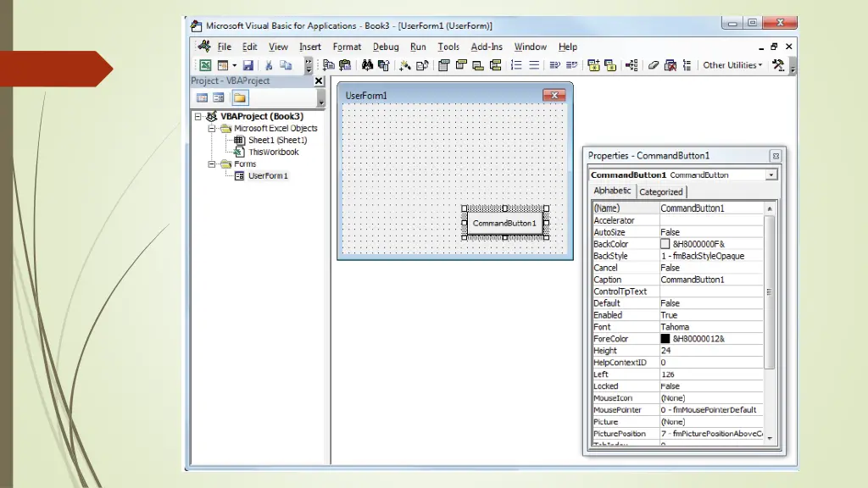Open the Edit menu
868x488 pixels.
250,47
